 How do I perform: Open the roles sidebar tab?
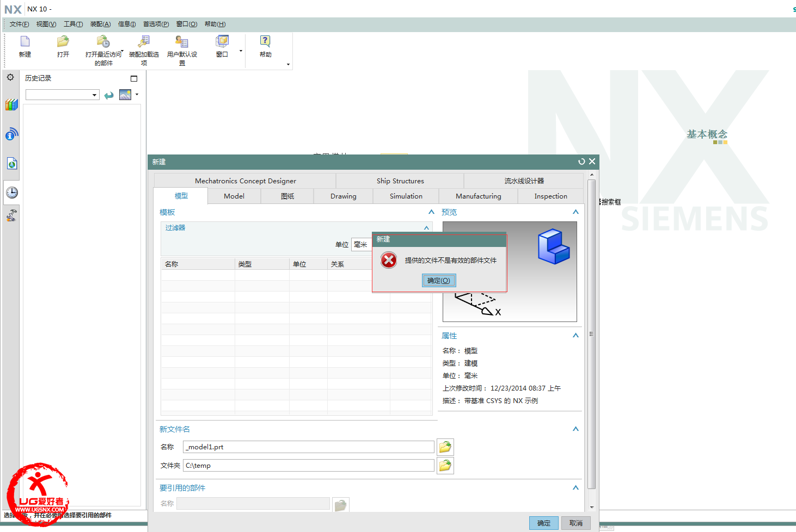coord(11,216)
